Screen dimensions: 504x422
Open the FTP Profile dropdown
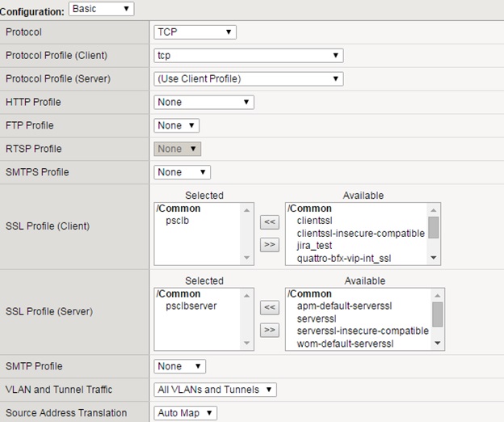click(176, 125)
